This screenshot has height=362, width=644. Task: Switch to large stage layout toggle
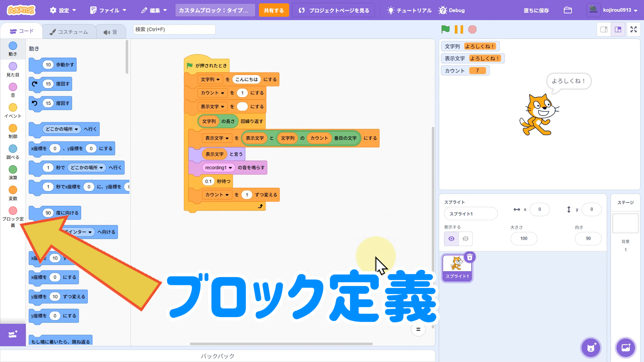pyautogui.click(x=618, y=29)
